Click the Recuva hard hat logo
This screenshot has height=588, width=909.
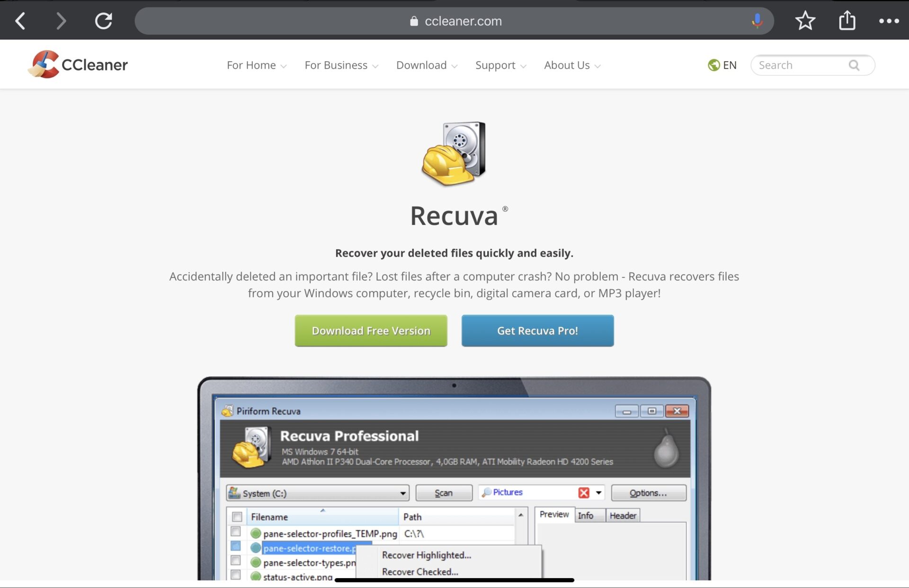tap(454, 153)
